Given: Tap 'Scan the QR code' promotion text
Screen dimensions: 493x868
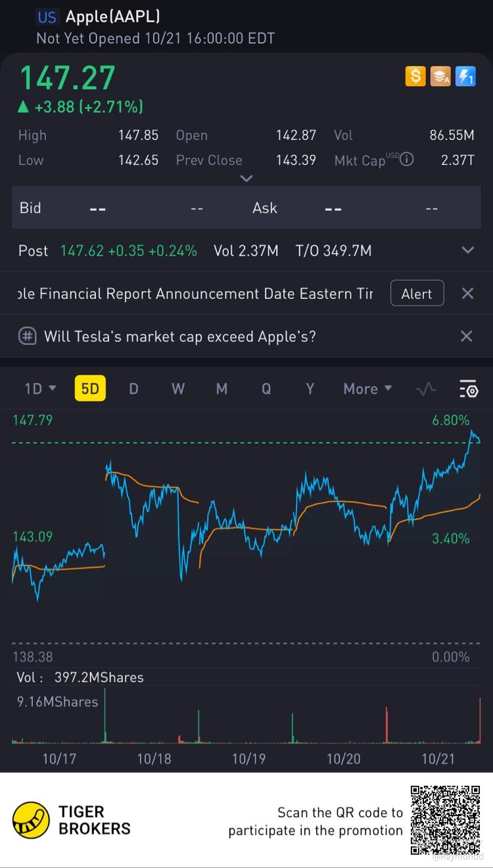Looking at the screenshot, I should coord(316,821).
